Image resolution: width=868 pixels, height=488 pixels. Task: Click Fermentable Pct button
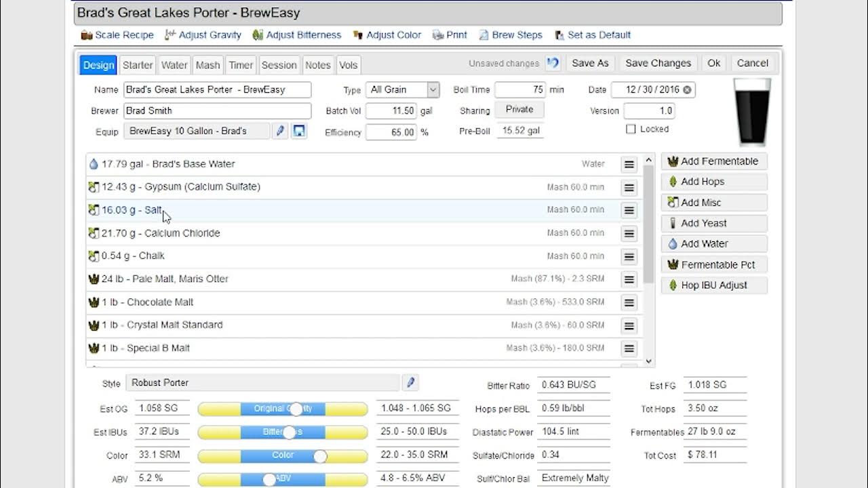coord(714,265)
